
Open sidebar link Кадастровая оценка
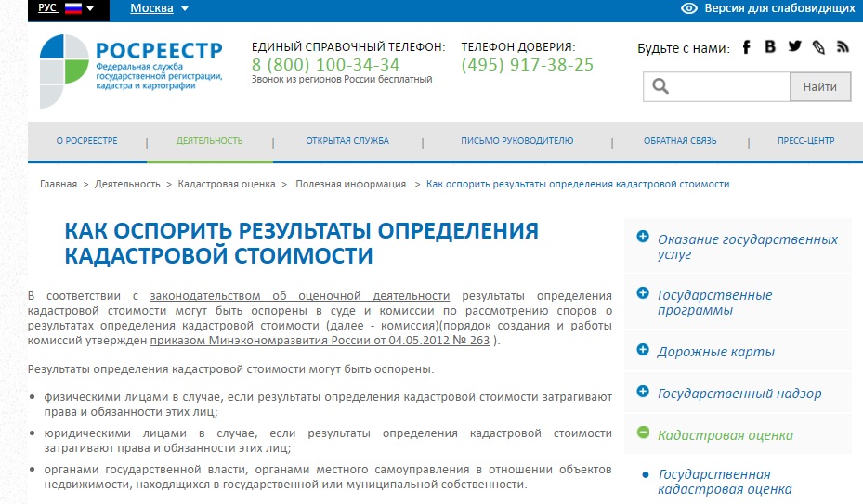(x=726, y=435)
